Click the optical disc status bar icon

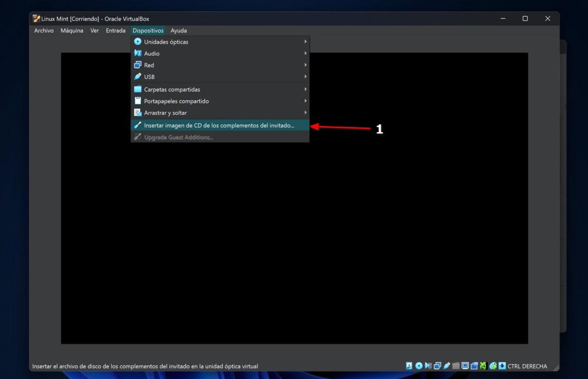click(x=419, y=366)
